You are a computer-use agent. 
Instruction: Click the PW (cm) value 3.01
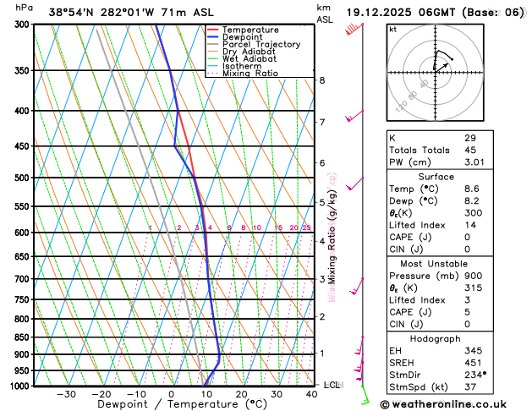[x=474, y=162]
